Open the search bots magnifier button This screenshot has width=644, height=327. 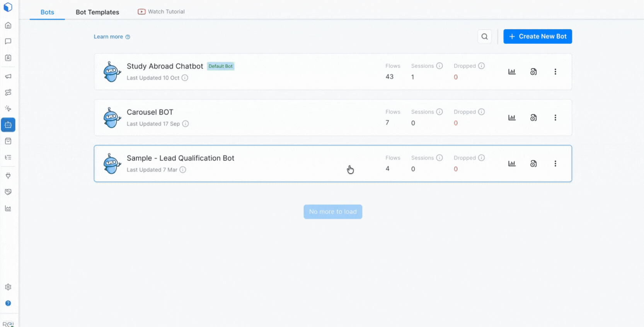tap(484, 37)
